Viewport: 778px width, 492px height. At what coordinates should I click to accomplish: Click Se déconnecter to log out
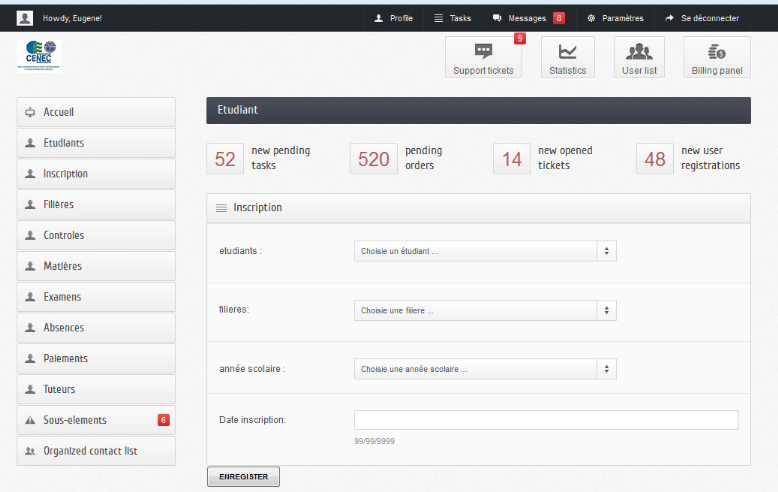(702, 18)
